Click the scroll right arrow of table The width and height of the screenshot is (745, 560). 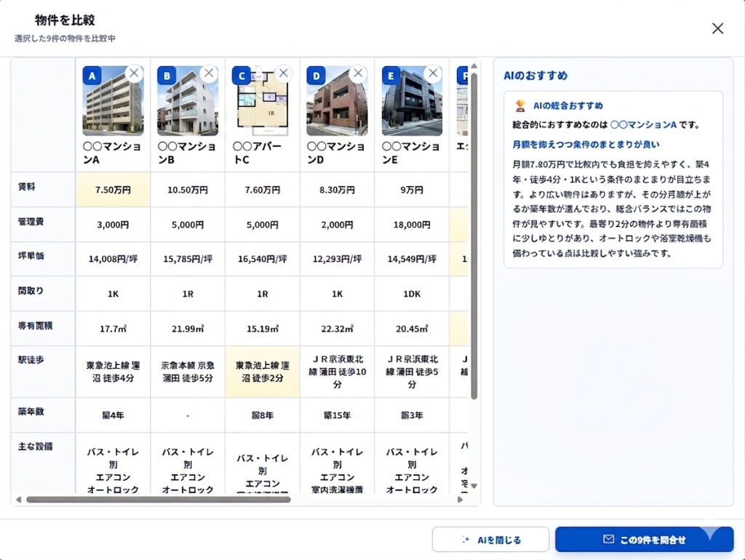point(460,500)
